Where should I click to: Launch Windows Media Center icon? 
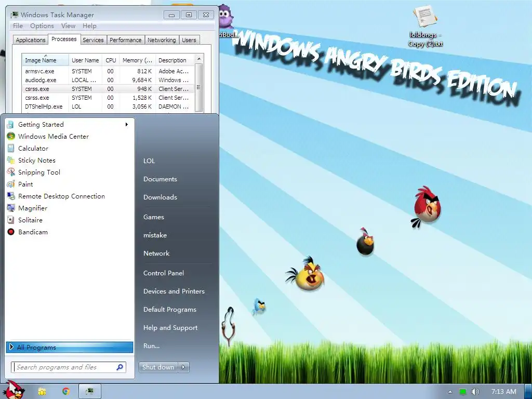pyautogui.click(x=11, y=137)
